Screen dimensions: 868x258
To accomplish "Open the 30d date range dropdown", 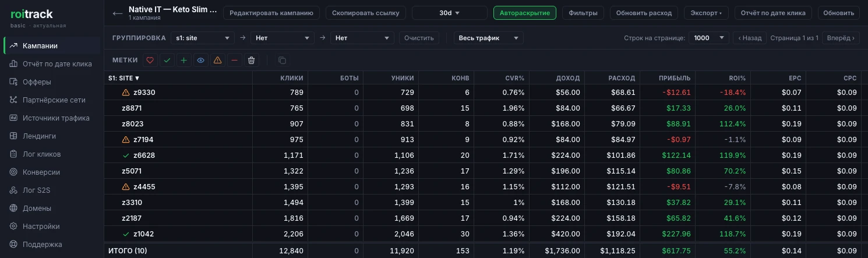I will pos(449,13).
